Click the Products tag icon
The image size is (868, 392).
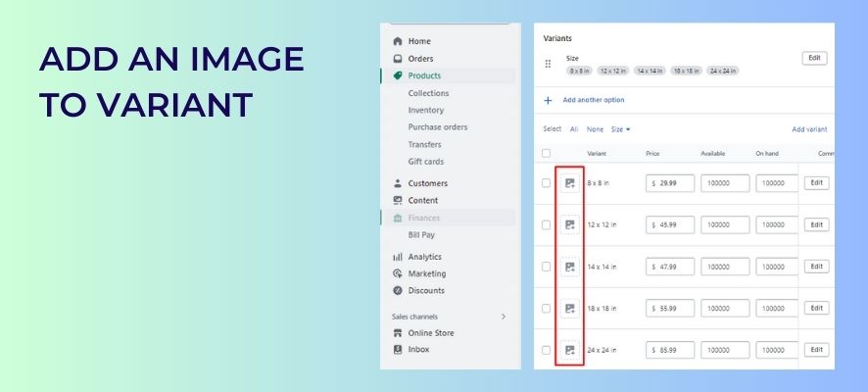pos(397,75)
